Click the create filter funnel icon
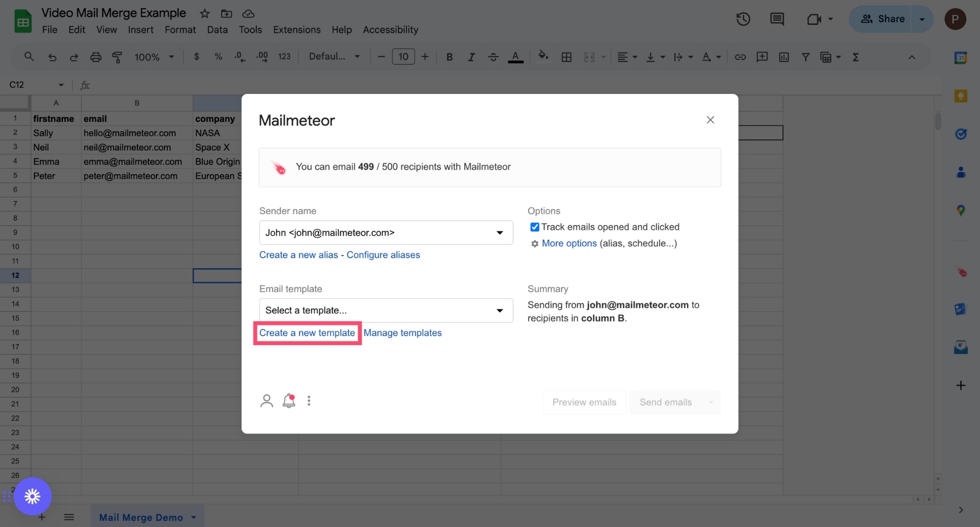 click(806, 57)
